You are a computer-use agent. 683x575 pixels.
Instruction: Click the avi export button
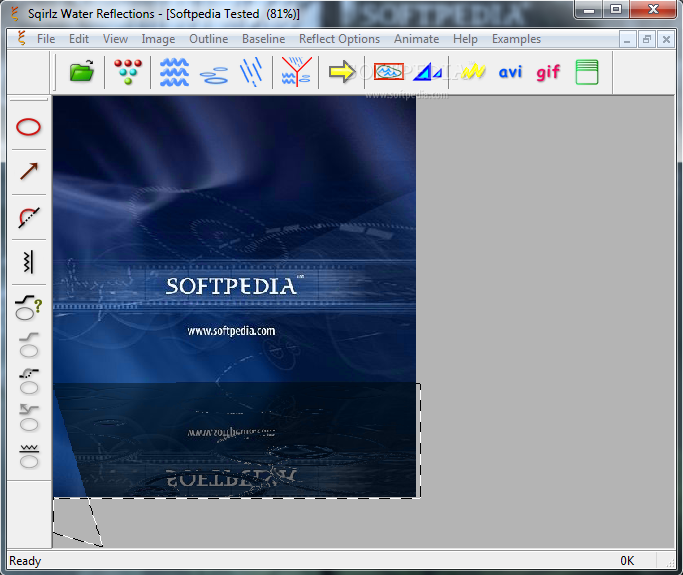click(x=510, y=72)
